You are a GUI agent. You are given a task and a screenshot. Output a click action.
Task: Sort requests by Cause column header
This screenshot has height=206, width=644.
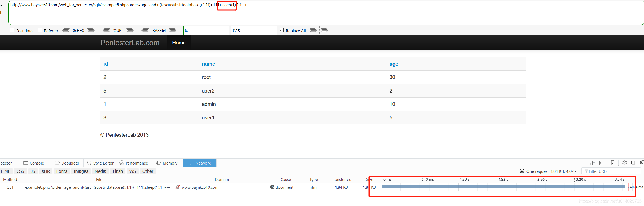coord(286,179)
